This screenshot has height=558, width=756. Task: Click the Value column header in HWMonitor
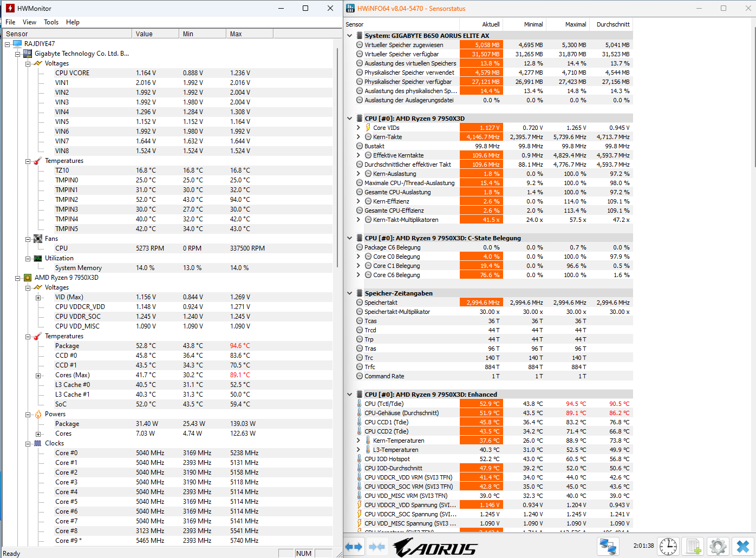point(155,34)
